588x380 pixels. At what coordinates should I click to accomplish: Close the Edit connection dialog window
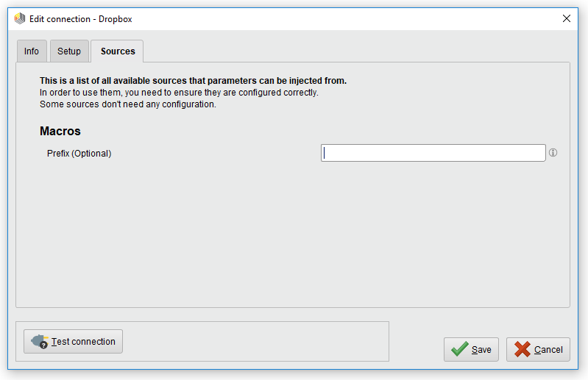567,18
